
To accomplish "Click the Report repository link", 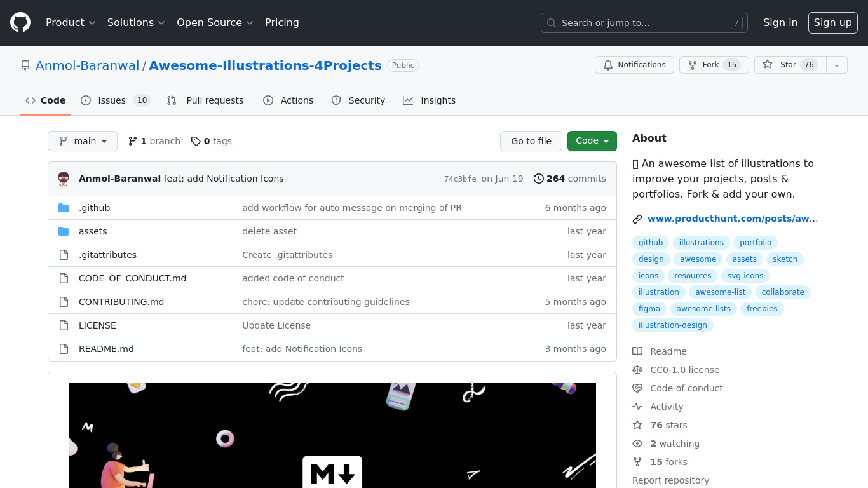I will (670, 480).
